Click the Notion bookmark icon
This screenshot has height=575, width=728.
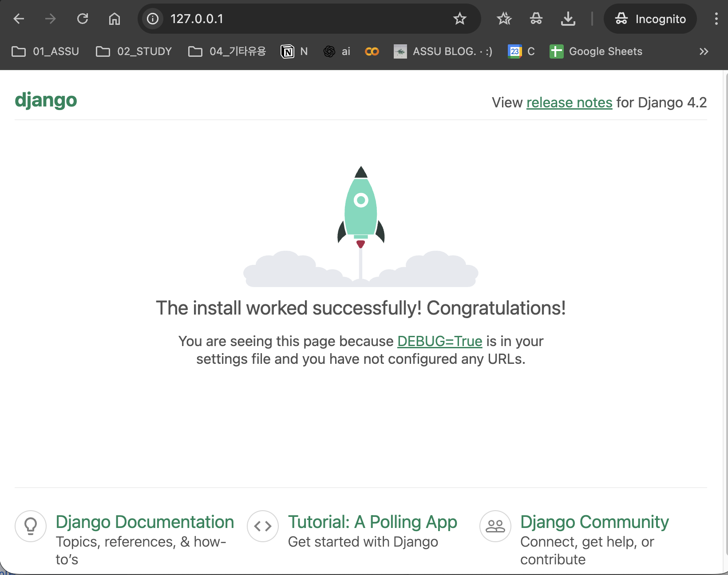(x=288, y=51)
